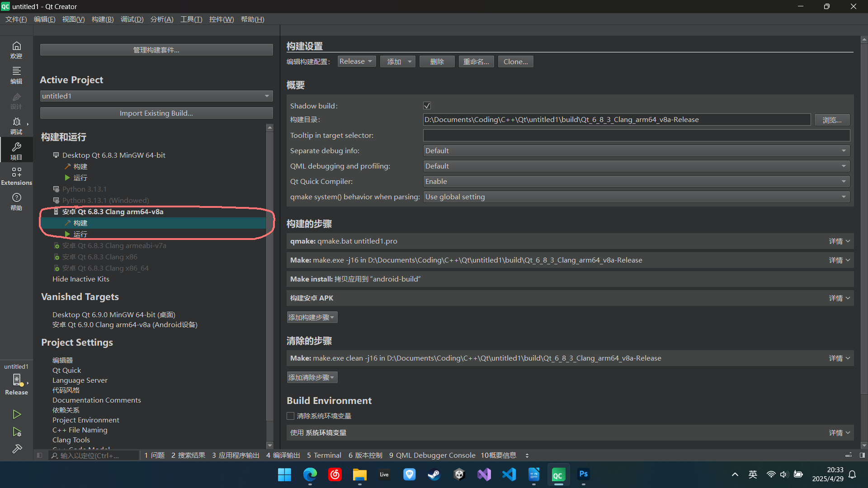868x488 pixels.
Task: Open the Extensions mode
Action: (x=16, y=176)
